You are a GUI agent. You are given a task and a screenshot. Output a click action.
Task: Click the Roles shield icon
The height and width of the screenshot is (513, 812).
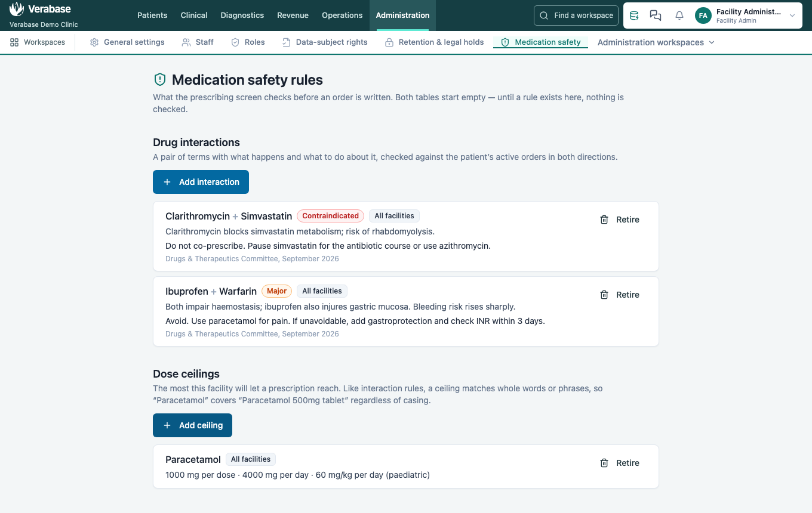pyautogui.click(x=235, y=42)
